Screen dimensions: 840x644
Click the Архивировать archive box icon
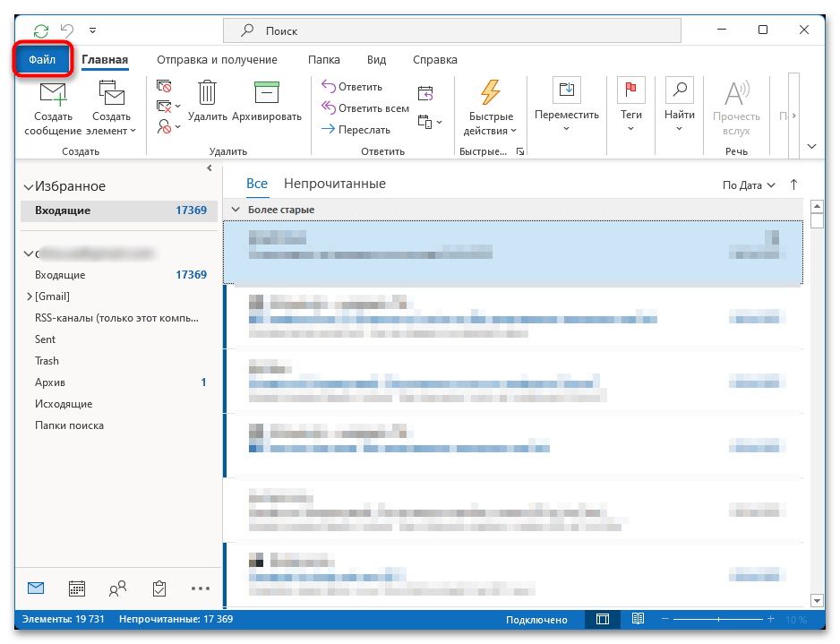coord(266,92)
